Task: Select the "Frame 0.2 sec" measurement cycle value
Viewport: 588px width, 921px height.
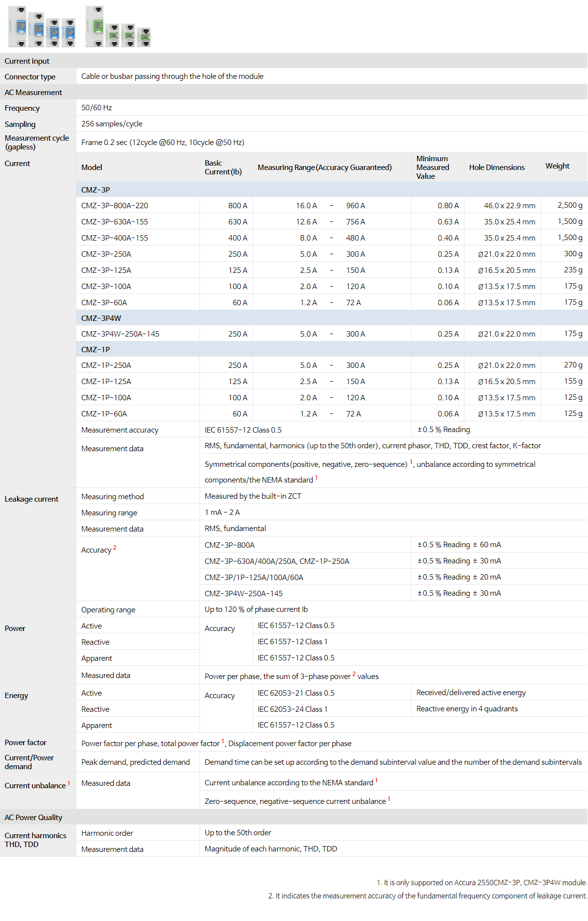Action: [x=163, y=143]
